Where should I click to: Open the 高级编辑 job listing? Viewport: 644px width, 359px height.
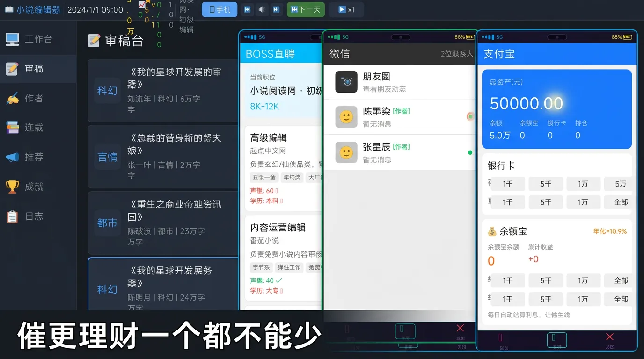(284, 168)
